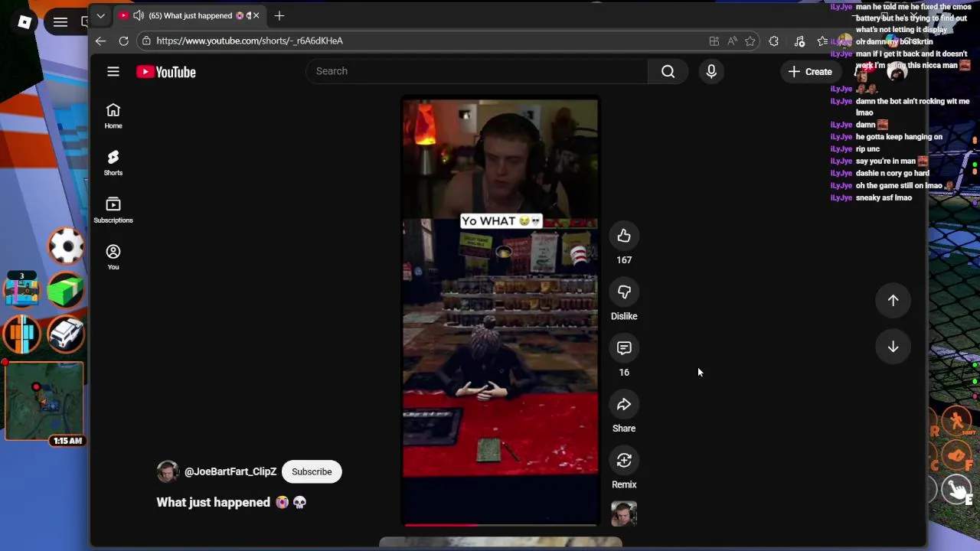Open Shorts in YouTube sidebar
The image size is (980, 551).
(113, 162)
